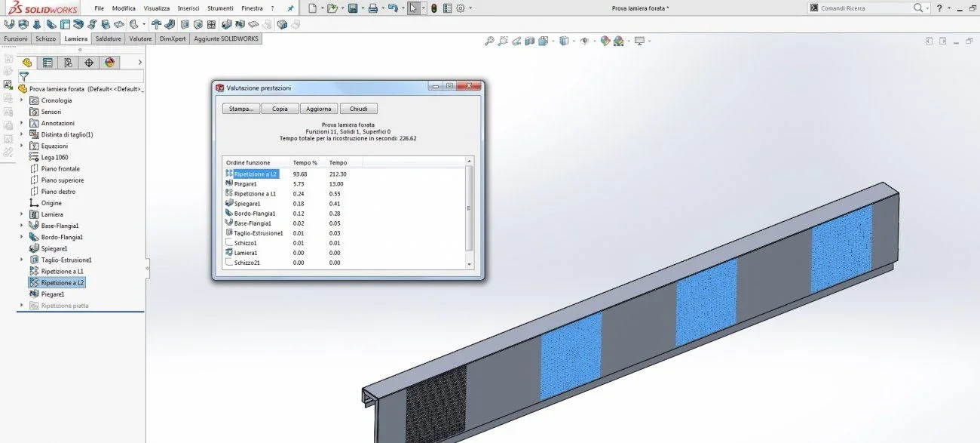Click the Display Style cube icon
980x443 pixels.
[x=564, y=41]
